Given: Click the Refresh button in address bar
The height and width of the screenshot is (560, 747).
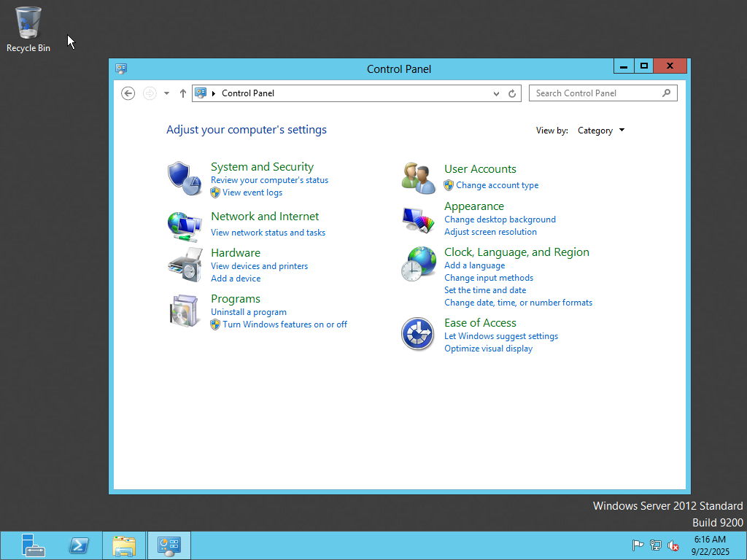Looking at the screenshot, I should (512, 93).
